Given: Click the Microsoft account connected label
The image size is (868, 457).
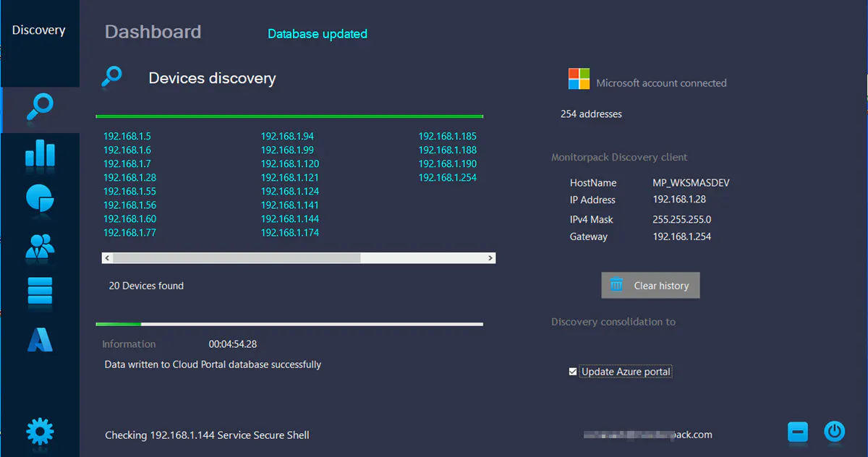Looking at the screenshot, I should [661, 83].
